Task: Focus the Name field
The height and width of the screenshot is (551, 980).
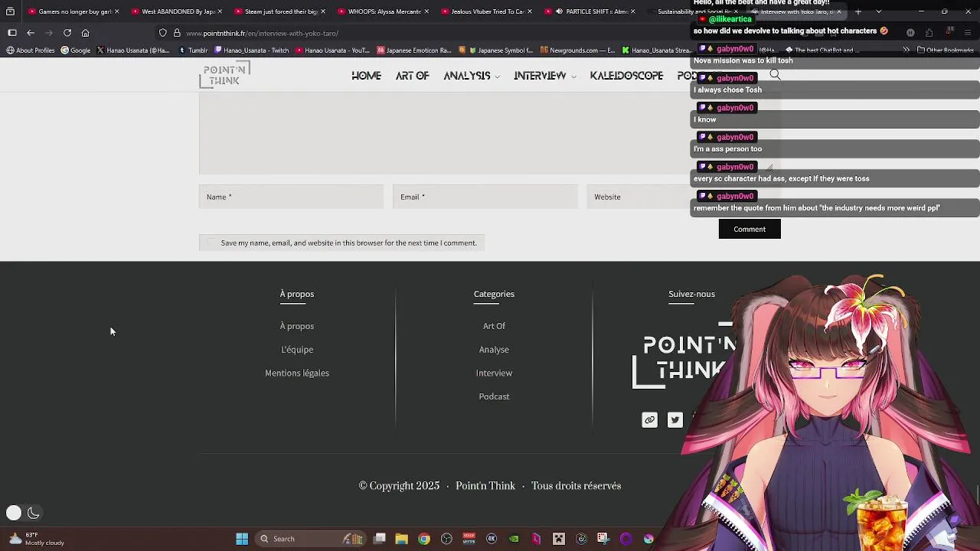Action: (x=291, y=197)
